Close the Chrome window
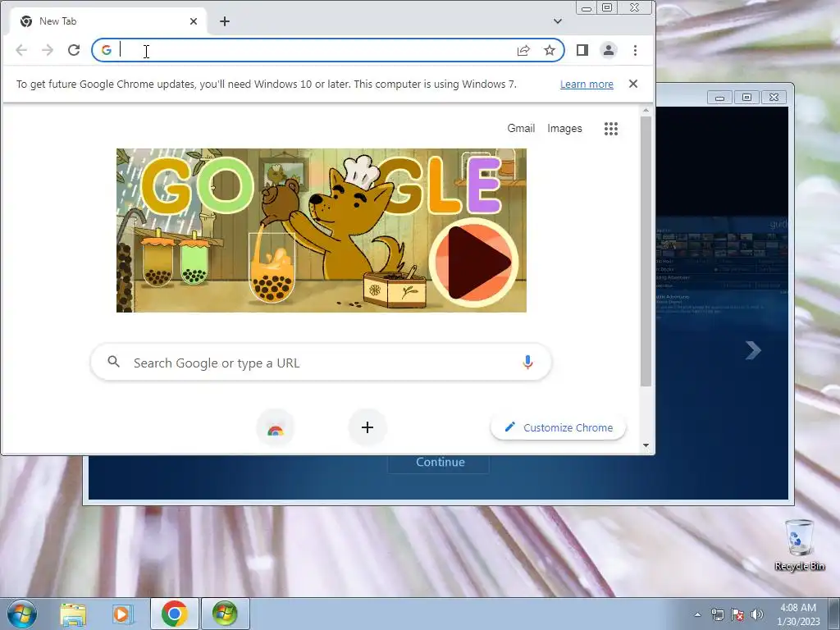 (635, 7)
